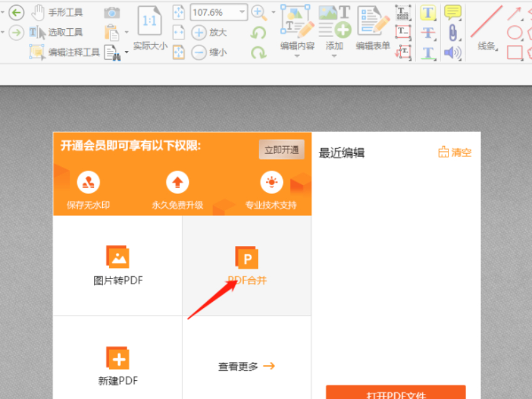The width and height of the screenshot is (532, 399).
Task: Select the rectangle shape tool
Action: point(514,53)
